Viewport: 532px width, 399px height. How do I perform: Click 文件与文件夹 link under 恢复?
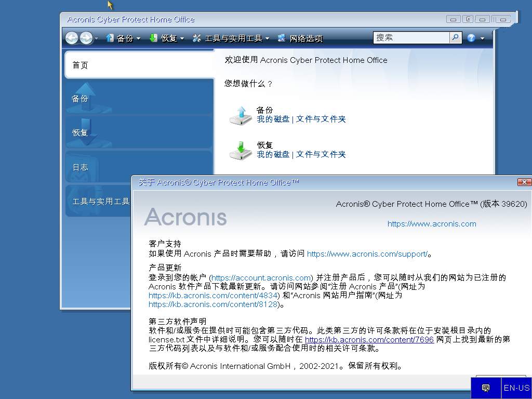[321, 154]
